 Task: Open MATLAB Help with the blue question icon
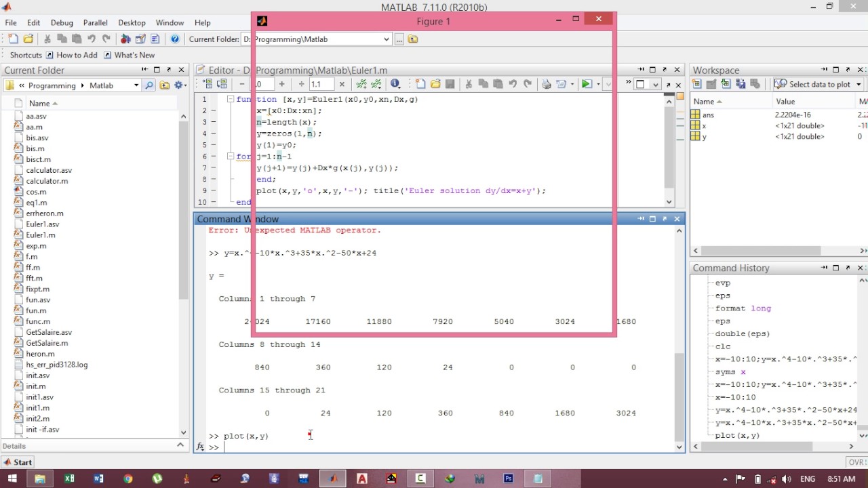pos(175,39)
